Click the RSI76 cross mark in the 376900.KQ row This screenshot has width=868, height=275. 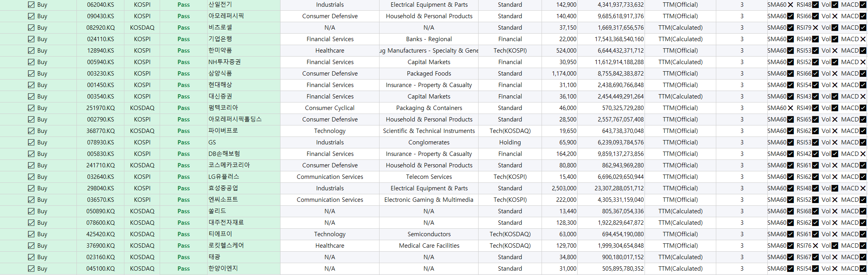click(x=815, y=246)
